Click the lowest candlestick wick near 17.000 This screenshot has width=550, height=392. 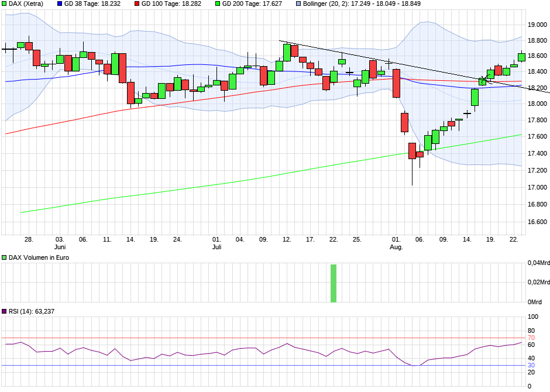[x=412, y=172]
